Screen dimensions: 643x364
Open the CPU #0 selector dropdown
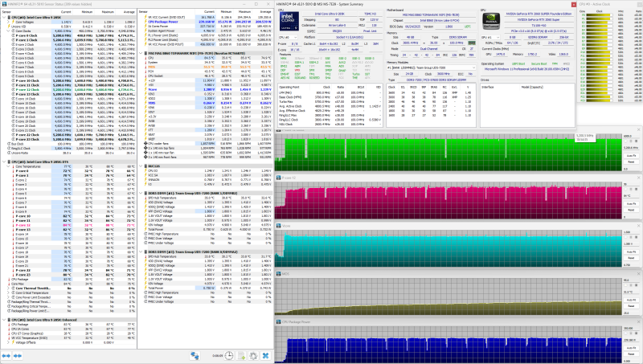pyautogui.click(x=289, y=37)
